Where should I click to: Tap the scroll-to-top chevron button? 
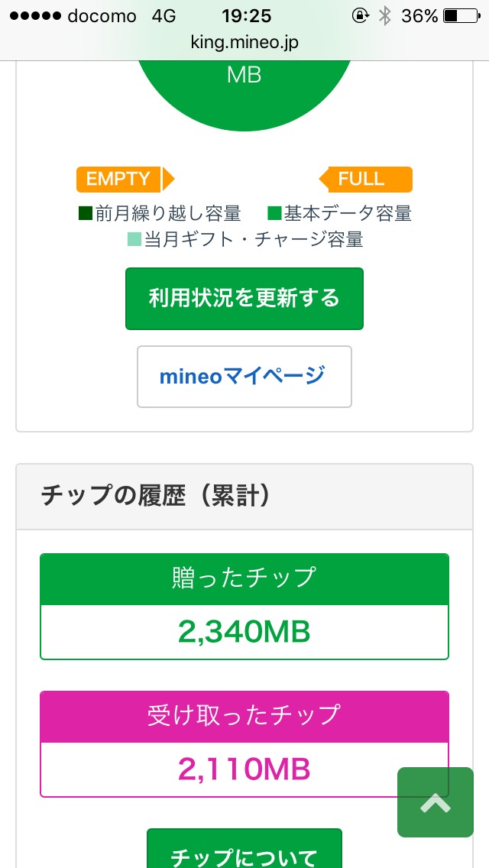pos(436,802)
